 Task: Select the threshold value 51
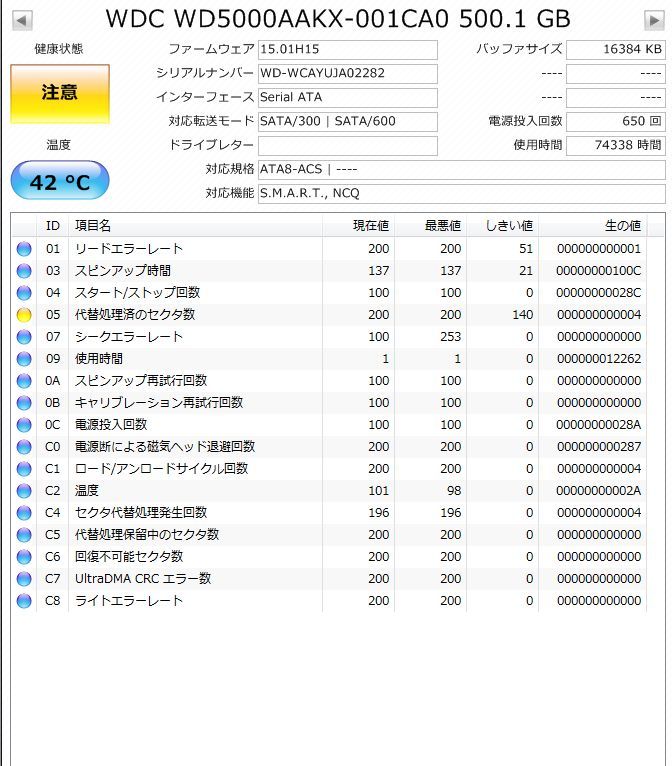[526, 249]
